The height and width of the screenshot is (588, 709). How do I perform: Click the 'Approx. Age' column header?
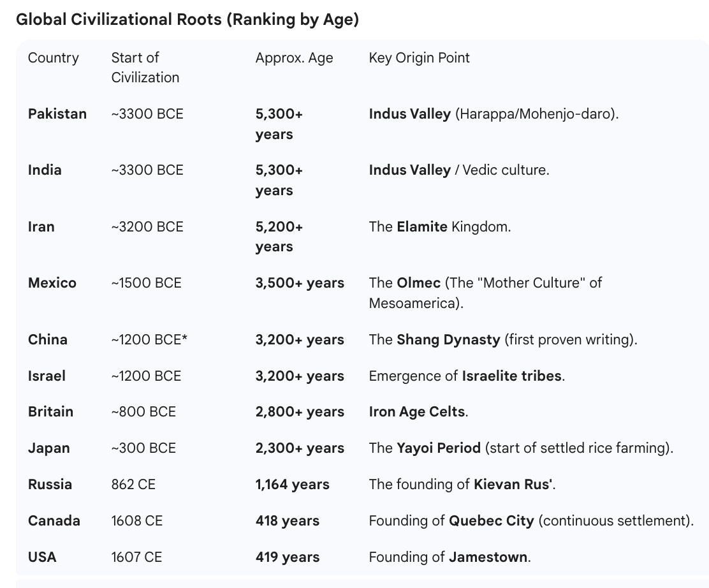pos(295,58)
